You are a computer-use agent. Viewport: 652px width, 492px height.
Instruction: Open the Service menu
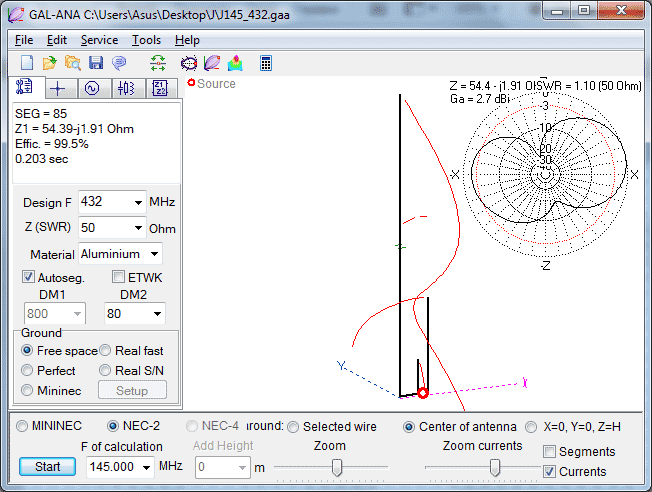[x=99, y=40]
